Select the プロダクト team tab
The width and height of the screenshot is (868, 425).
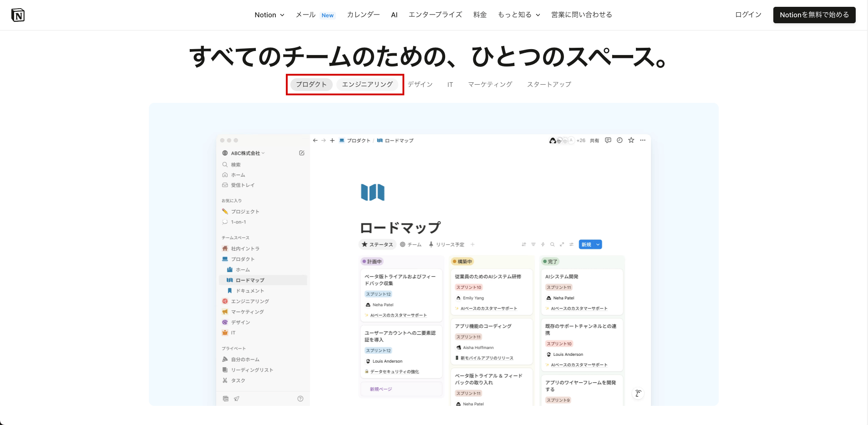pyautogui.click(x=311, y=85)
